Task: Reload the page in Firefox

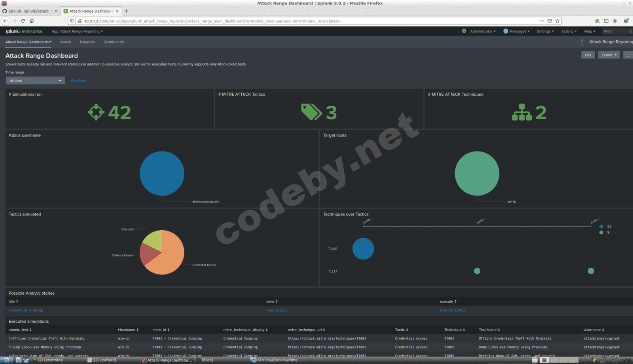Action: click(x=23, y=21)
